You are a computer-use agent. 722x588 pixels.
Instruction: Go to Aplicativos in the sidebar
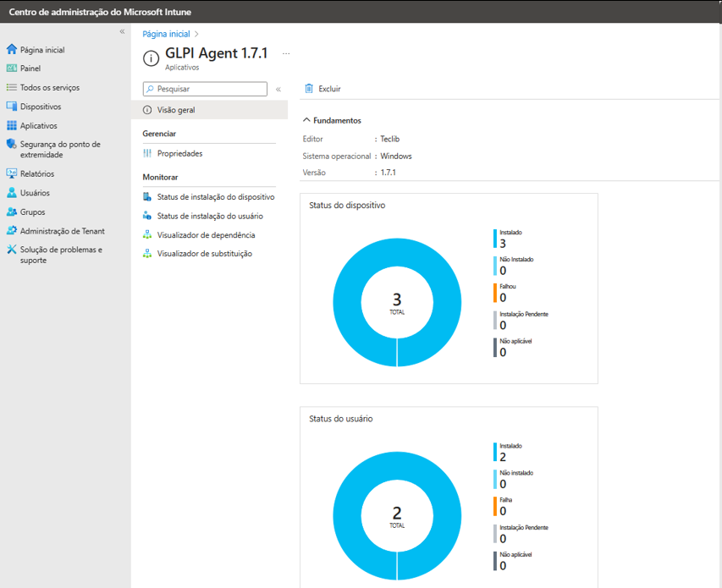click(39, 125)
